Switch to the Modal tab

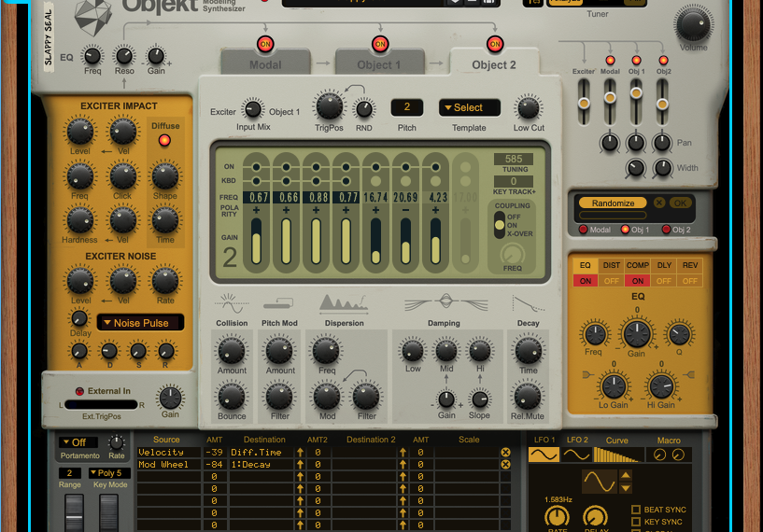[265, 64]
